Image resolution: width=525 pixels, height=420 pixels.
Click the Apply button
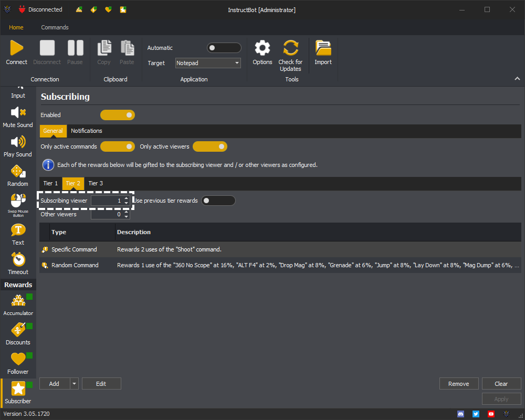[501, 399]
